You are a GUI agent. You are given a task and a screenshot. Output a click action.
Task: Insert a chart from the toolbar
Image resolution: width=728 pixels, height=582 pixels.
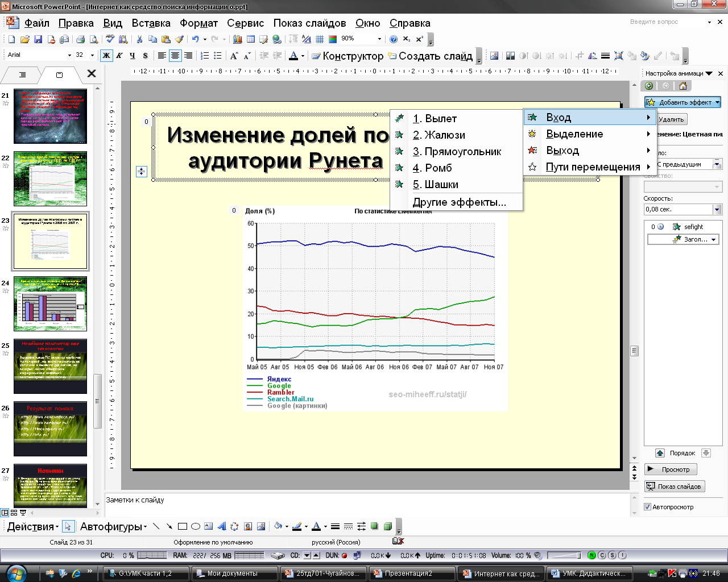(237, 39)
